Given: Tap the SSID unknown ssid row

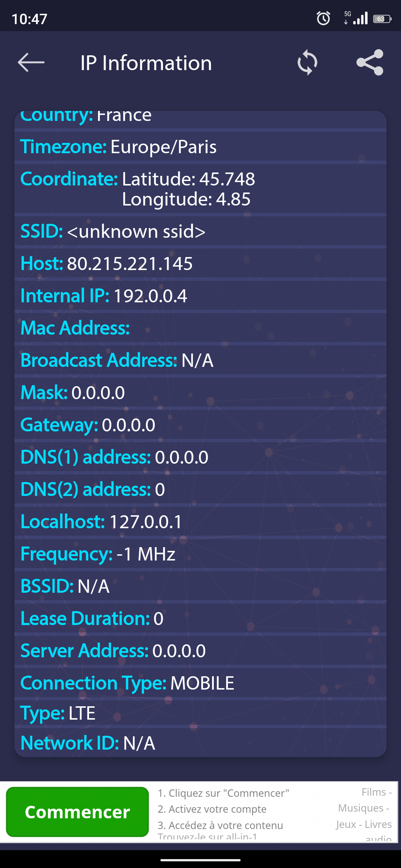Looking at the screenshot, I should pos(113,231).
